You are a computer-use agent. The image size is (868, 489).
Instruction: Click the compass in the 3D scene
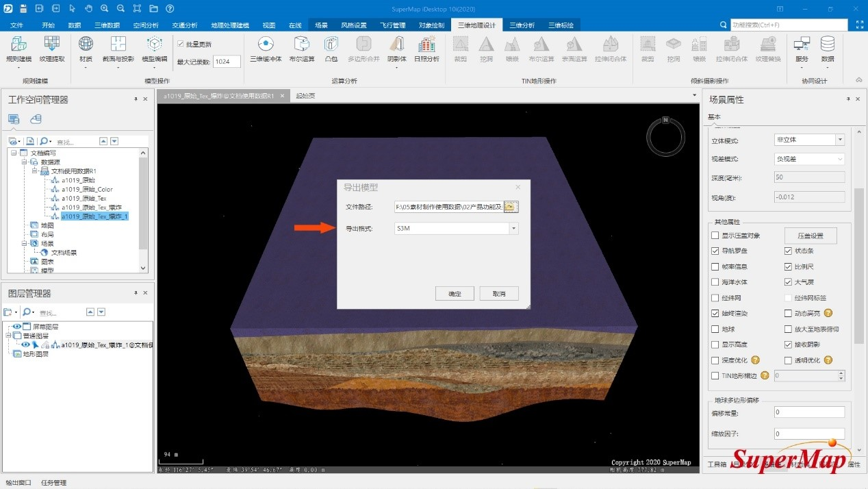point(665,136)
